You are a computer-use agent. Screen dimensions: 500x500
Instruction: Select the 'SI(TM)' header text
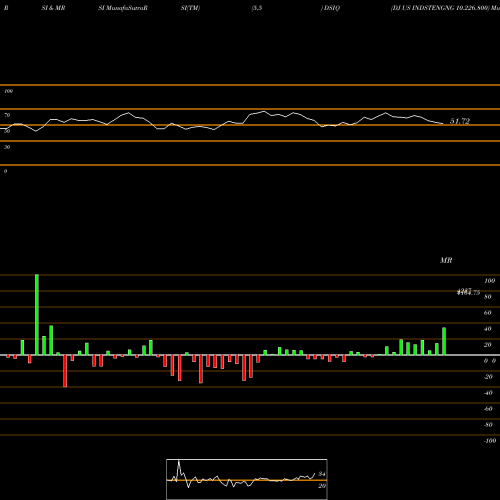tap(190, 8)
